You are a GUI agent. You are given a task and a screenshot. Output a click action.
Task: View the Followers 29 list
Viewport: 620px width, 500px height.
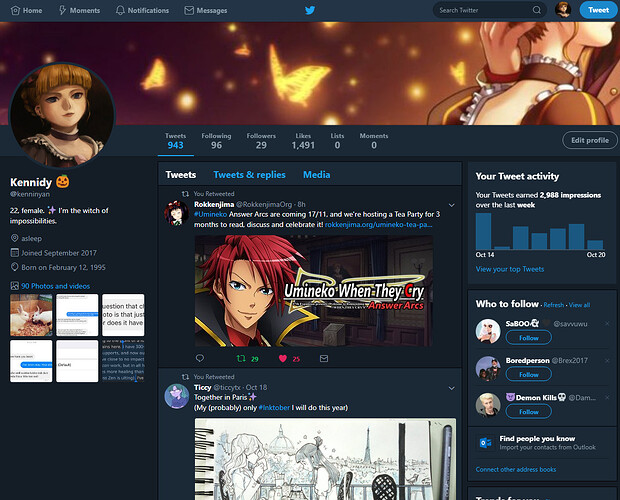click(x=261, y=141)
